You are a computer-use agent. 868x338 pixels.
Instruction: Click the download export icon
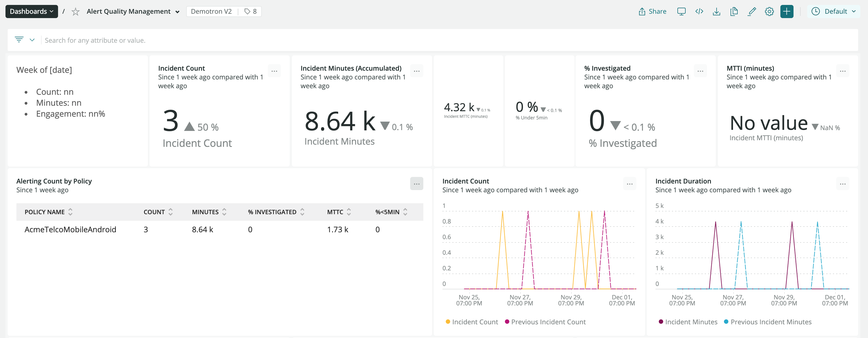[717, 12]
